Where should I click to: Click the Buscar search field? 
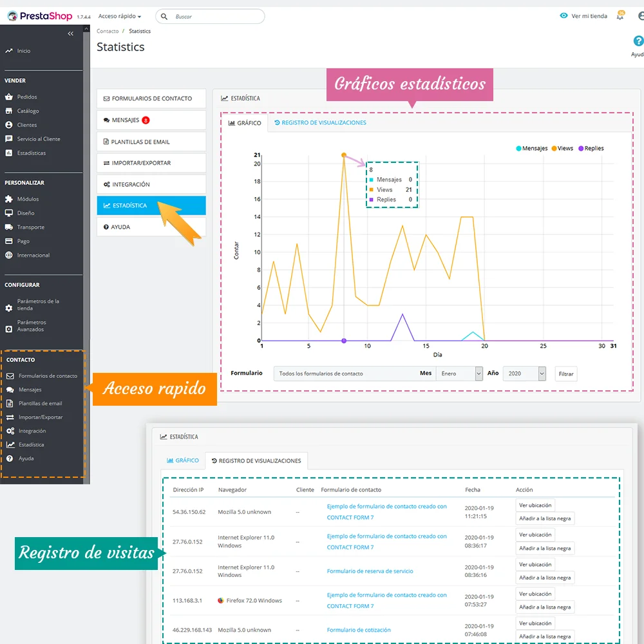click(x=216, y=16)
